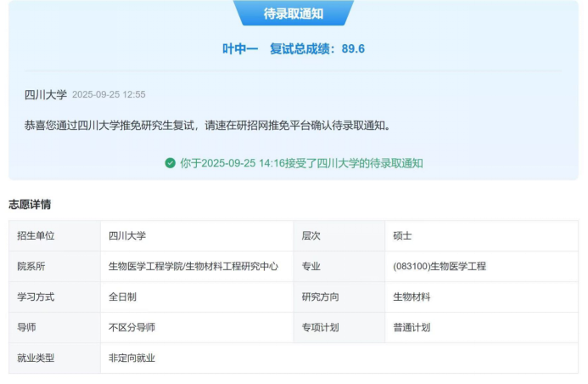Click the 全日制 value cell

[x=197, y=296]
